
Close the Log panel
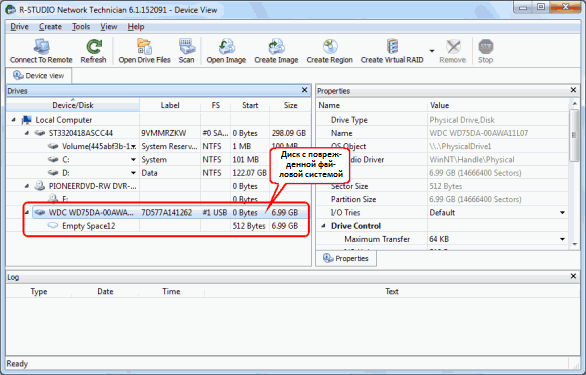[573, 276]
